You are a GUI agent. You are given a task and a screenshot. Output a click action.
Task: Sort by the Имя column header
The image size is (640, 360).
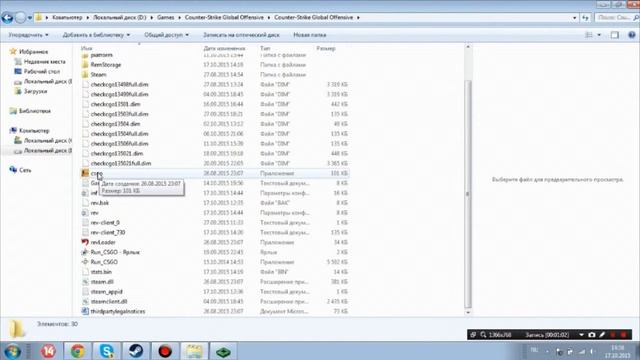(87, 48)
